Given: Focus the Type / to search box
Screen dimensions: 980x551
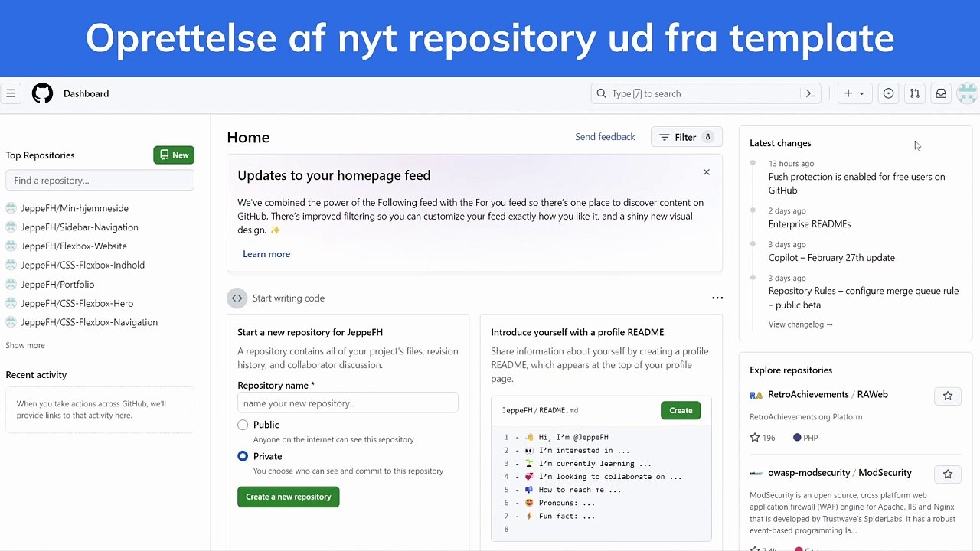Looking at the screenshot, I should pos(706,93).
